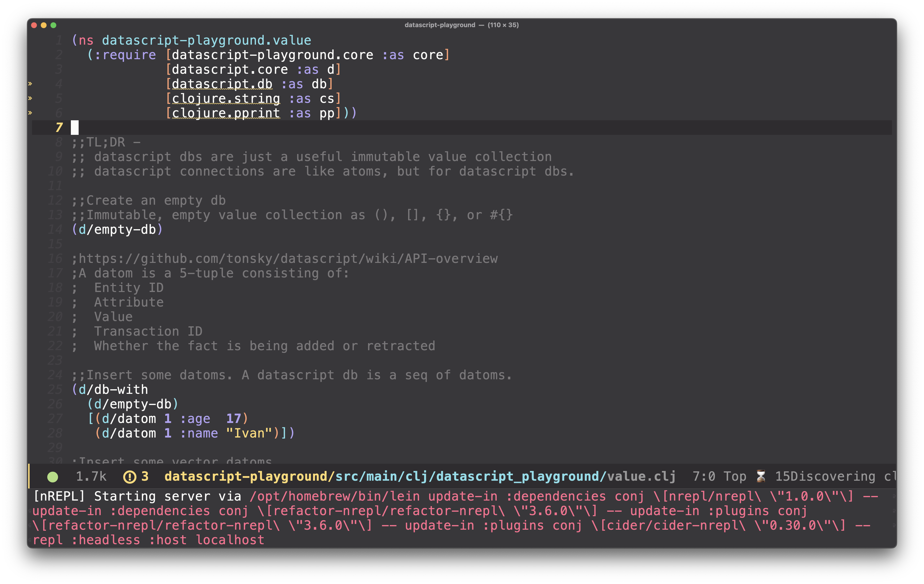Click line number 25 in the gutter
The width and height of the screenshot is (924, 584).
point(55,389)
